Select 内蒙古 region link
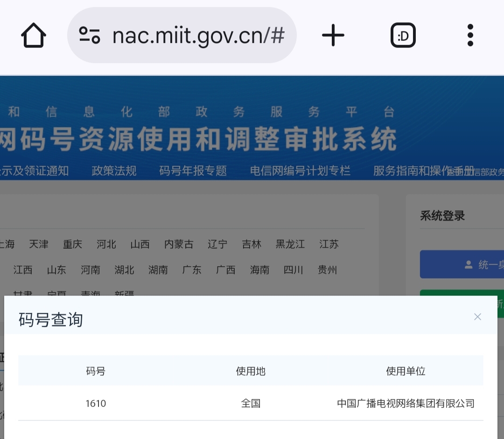Screen dimensions: 504x439 179,244
